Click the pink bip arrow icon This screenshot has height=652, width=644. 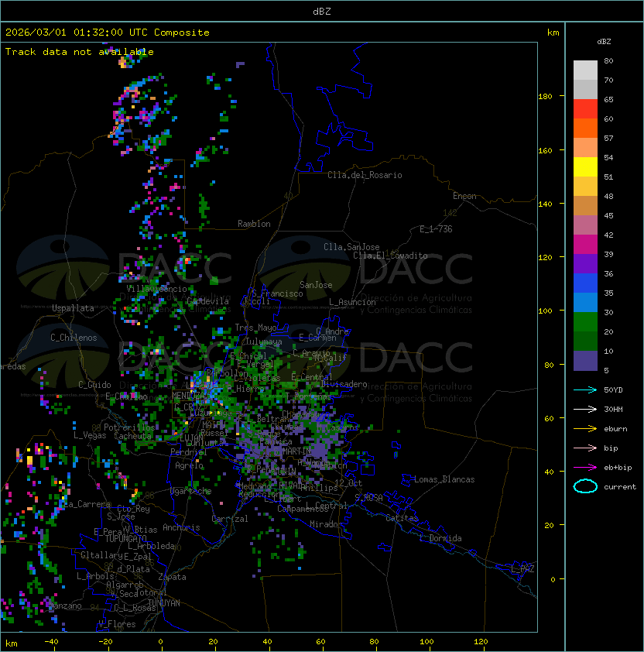(x=585, y=448)
